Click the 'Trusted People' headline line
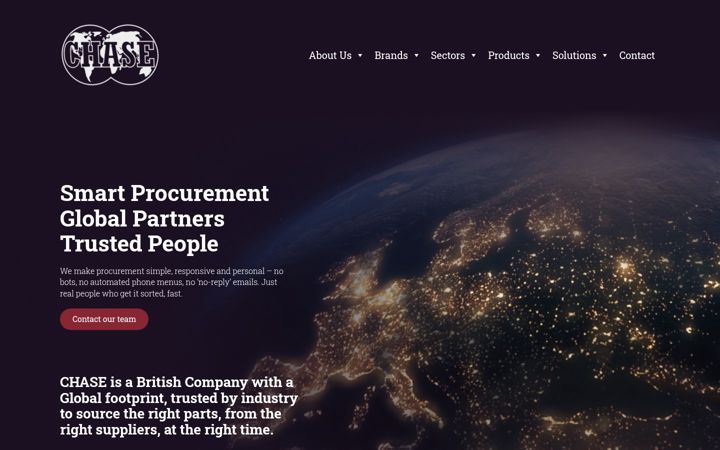Viewport: 720px width, 450px height. pyautogui.click(x=139, y=244)
